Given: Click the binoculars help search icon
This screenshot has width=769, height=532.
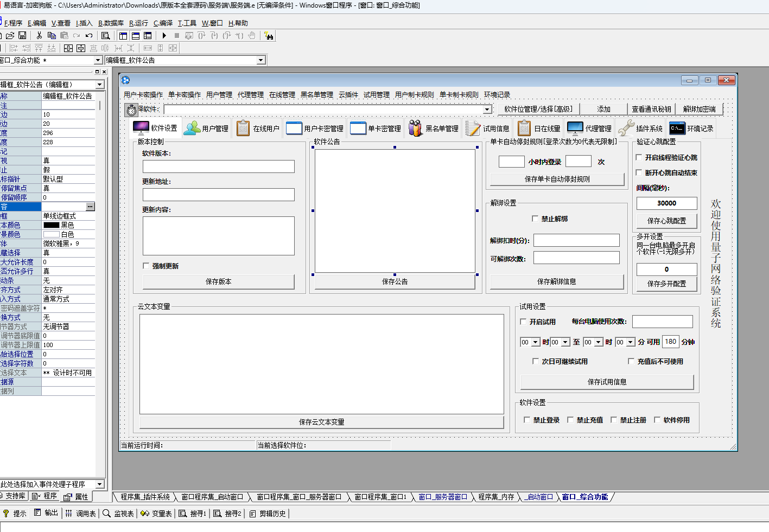Looking at the screenshot, I should click(x=269, y=36).
